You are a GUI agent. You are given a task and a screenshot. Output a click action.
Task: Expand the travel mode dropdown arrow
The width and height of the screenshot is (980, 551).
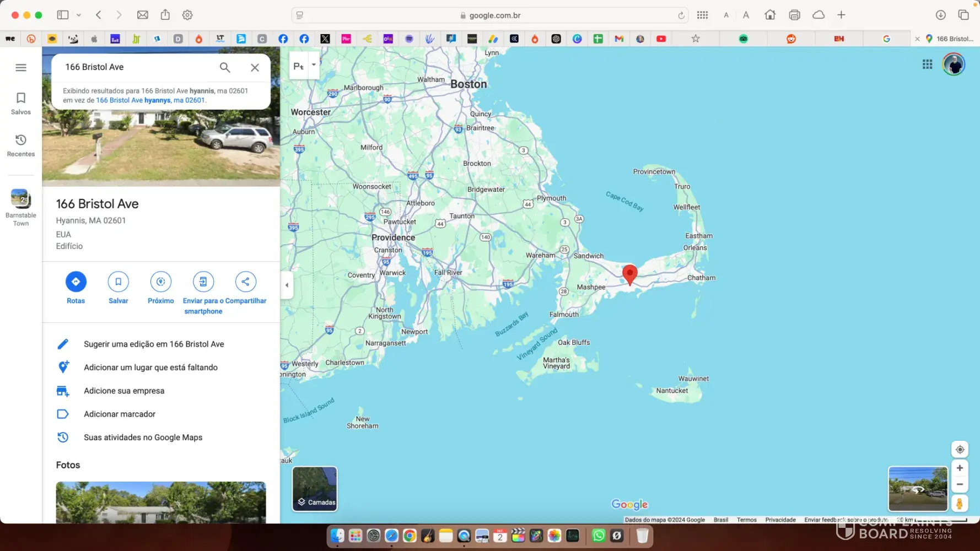click(x=314, y=65)
